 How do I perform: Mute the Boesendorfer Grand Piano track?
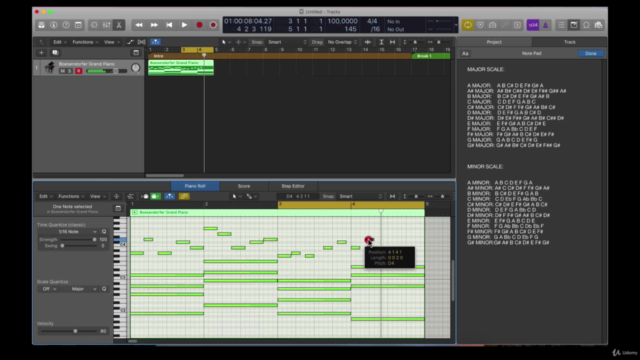62,71
